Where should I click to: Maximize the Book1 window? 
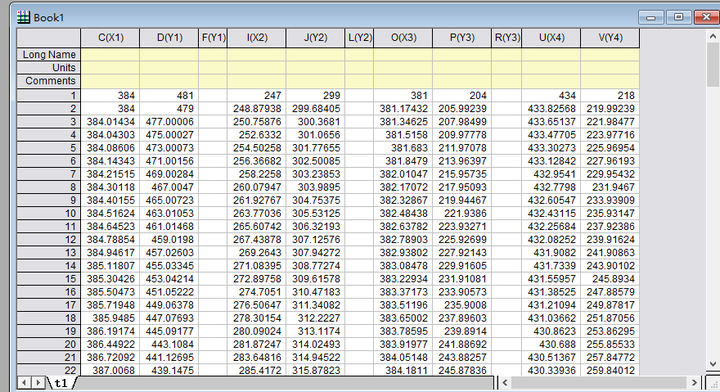[x=678, y=17]
